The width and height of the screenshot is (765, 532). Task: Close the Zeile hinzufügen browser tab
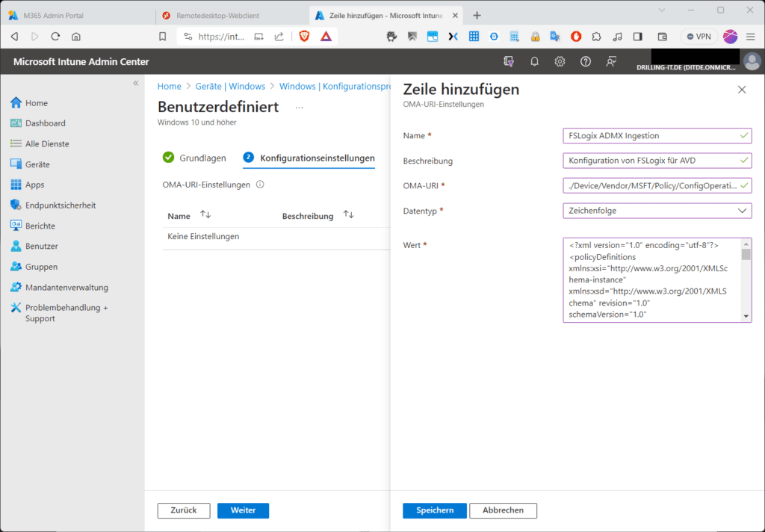(455, 16)
